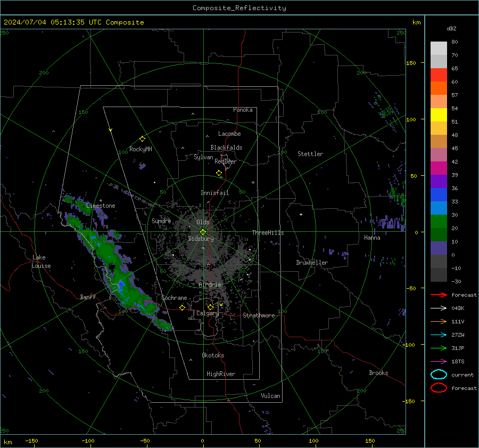Click the Strathmore city label
This screenshot has width=479, height=448.
[x=259, y=315]
